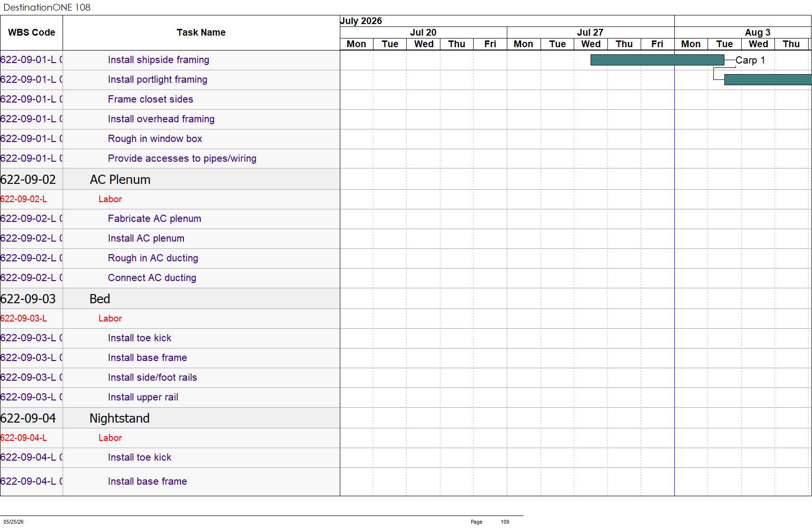The width and height of the screenshot is (812, 528).
Task: Click the page number 109 in footer
Action: [505, 522]
